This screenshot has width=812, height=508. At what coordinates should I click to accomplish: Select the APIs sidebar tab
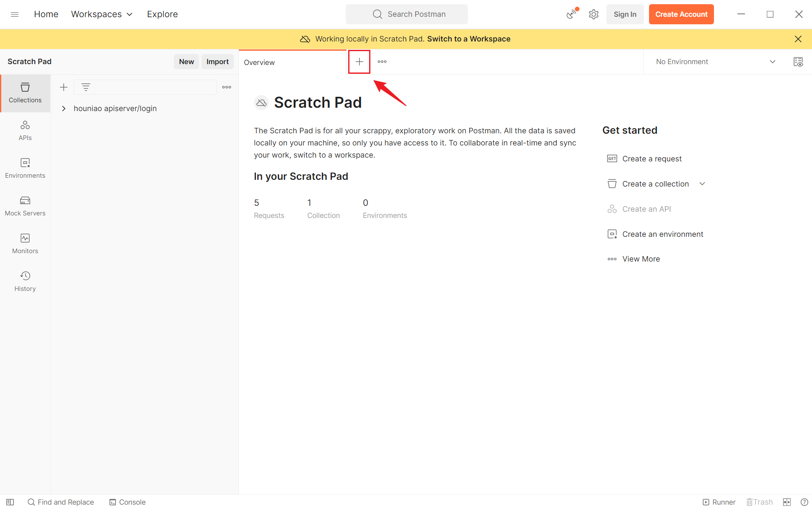tap(25, 131)
